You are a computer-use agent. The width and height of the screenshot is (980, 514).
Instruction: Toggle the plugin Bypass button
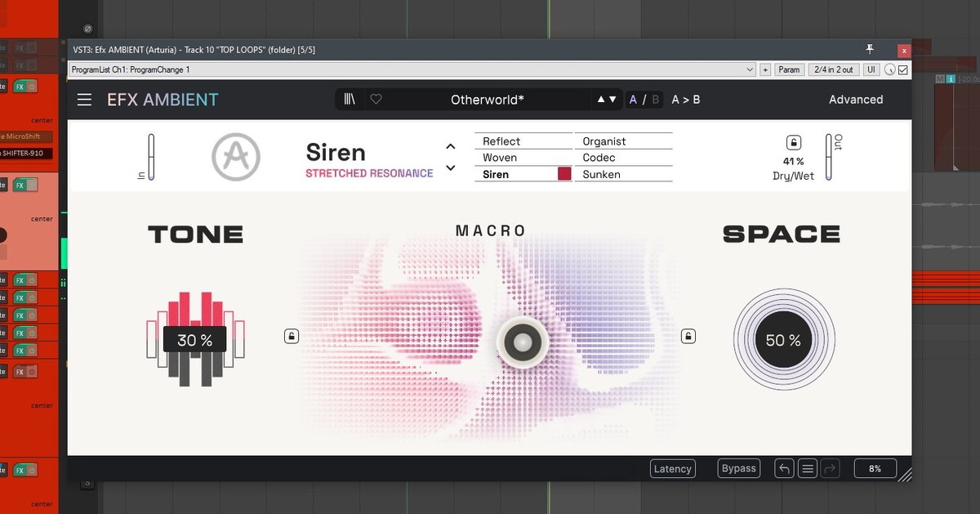coord(738,468)
